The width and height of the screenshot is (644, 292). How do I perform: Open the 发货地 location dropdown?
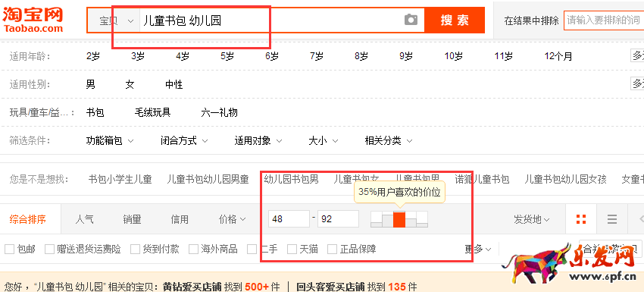coord(531,219)
